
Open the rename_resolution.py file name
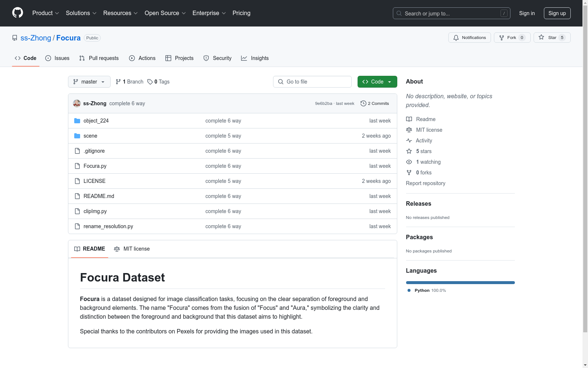pyautogui.click(x=108, y=226)
